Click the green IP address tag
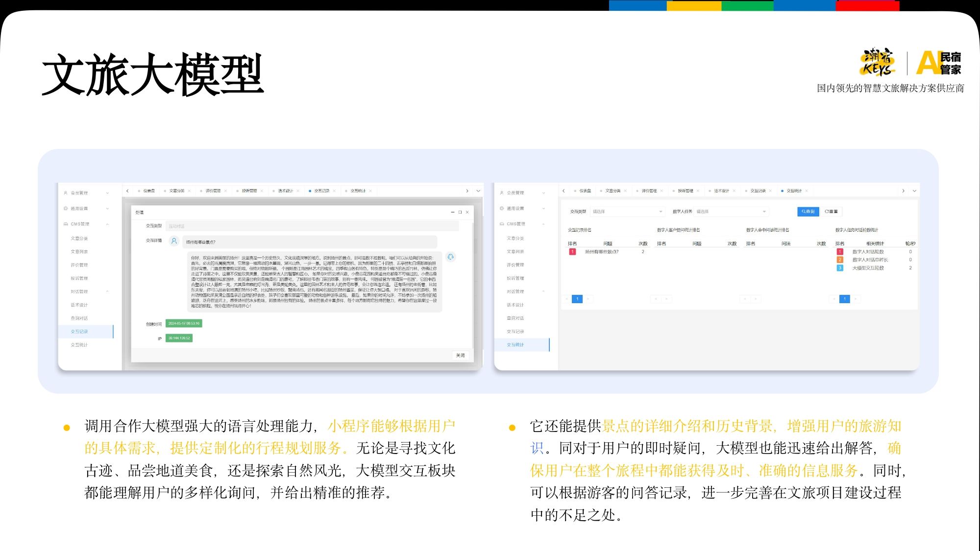The width and height of the screenshot is (980, 551). (179, 338)
